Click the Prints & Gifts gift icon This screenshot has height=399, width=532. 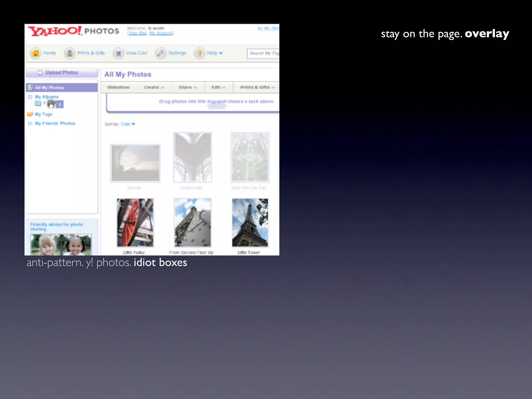pyautogui.click(x=70, y=53)
